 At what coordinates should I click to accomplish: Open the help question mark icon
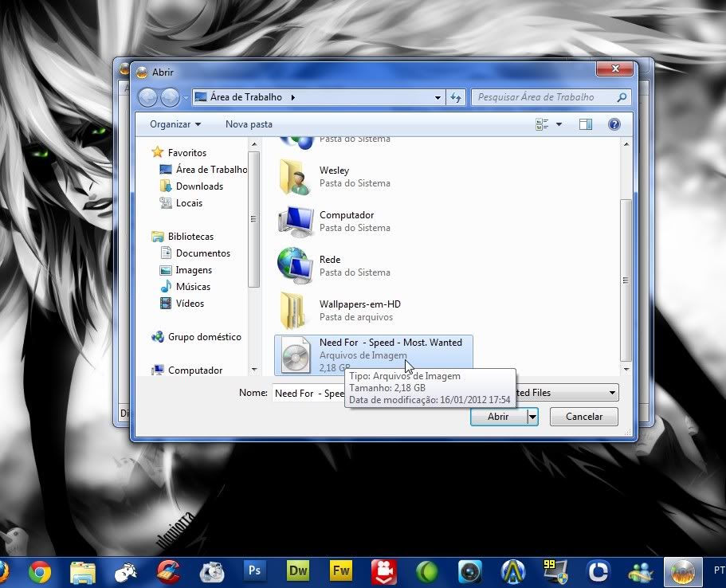pos(614,124)
